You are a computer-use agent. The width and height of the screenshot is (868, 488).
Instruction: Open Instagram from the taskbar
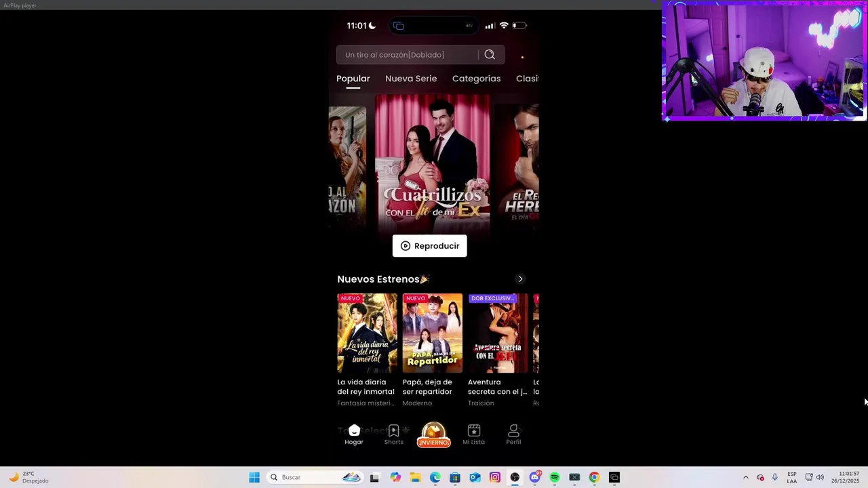[x=495, y=477]
